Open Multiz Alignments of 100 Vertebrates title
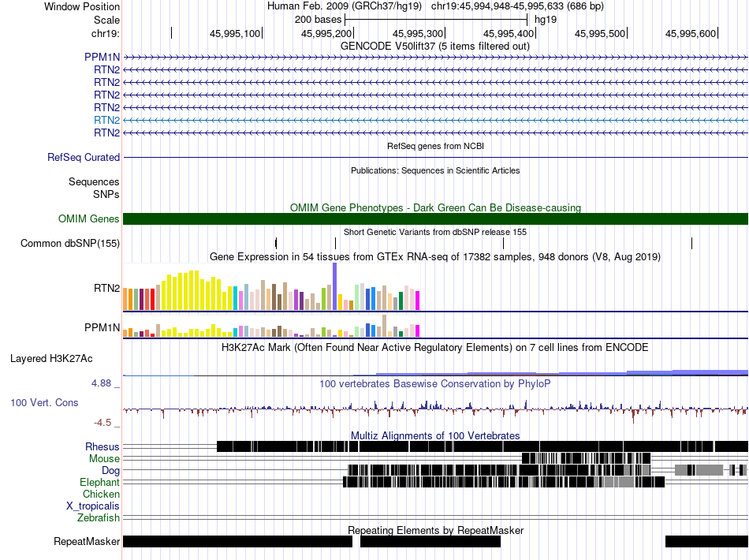The height and width of the screenshot is (560, 749). [x=435, y=435]
